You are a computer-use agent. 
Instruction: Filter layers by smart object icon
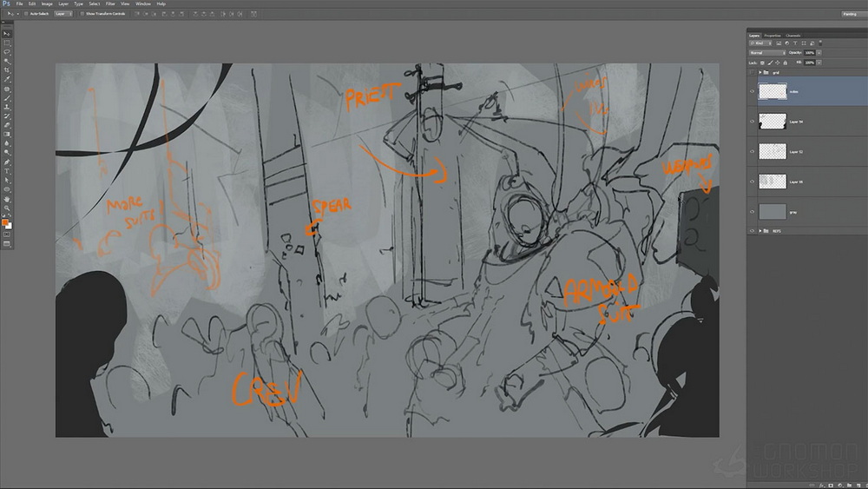coord(812,43)
